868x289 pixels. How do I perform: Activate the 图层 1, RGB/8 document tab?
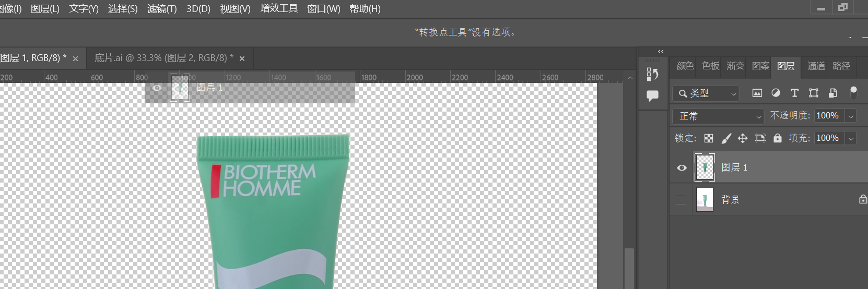pos(33,58)
